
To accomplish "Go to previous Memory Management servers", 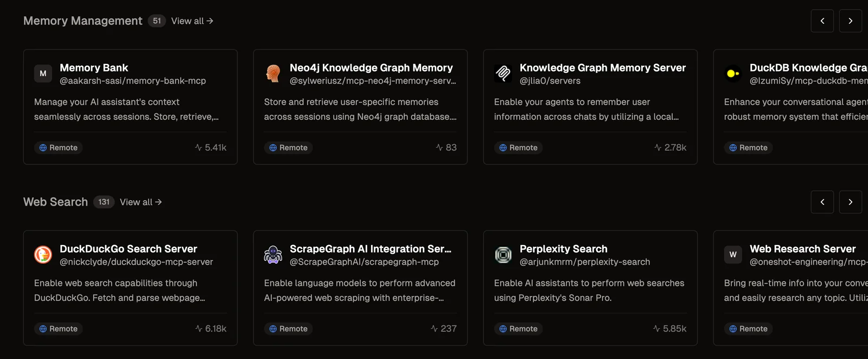I will [822, 21].
